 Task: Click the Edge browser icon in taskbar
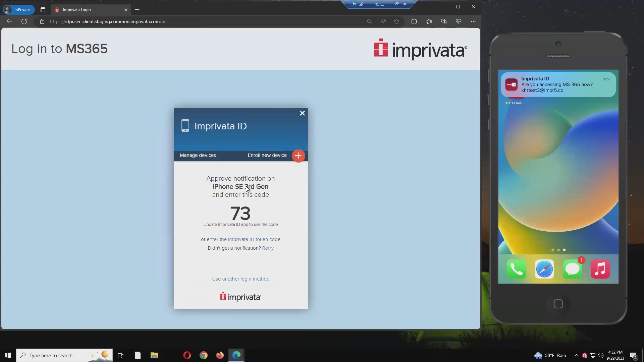[x=237, y=355]
